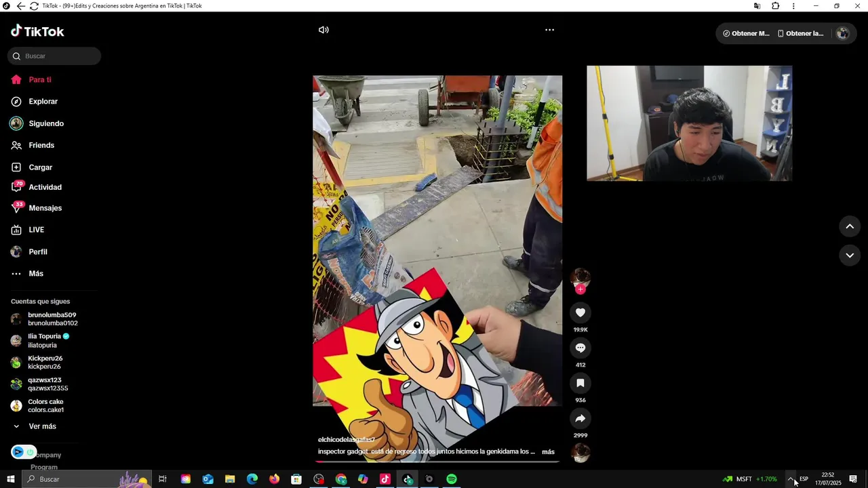The height and width of the screenshot is (488, 868).
Task: Open followed account Colors cake
Action: pyautogui.click(x=38, y=406)
